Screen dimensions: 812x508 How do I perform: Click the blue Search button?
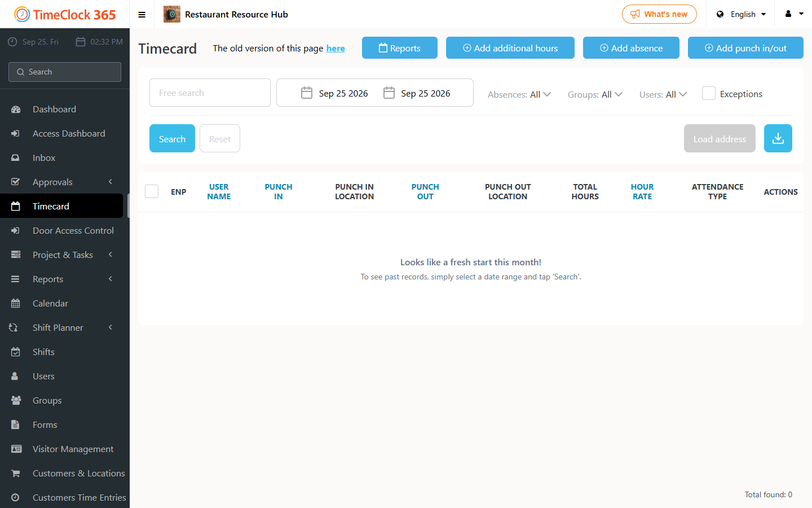(172, 138)
